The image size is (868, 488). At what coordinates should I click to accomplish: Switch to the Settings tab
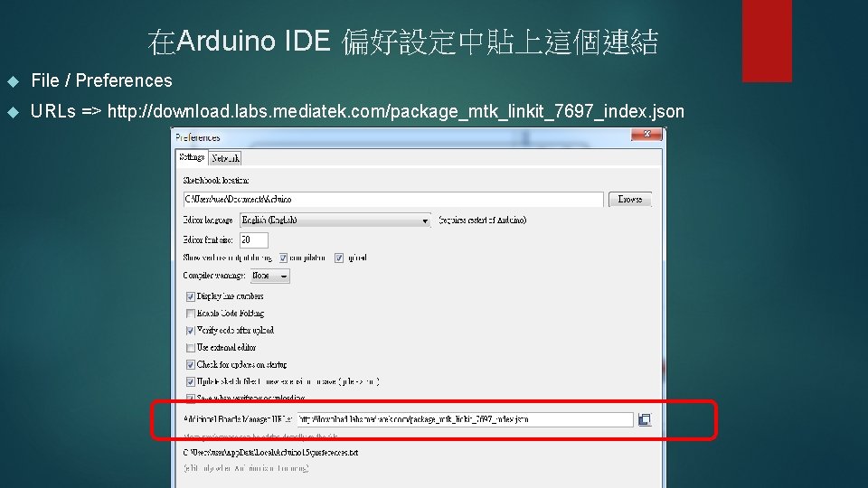coord(192,157)
